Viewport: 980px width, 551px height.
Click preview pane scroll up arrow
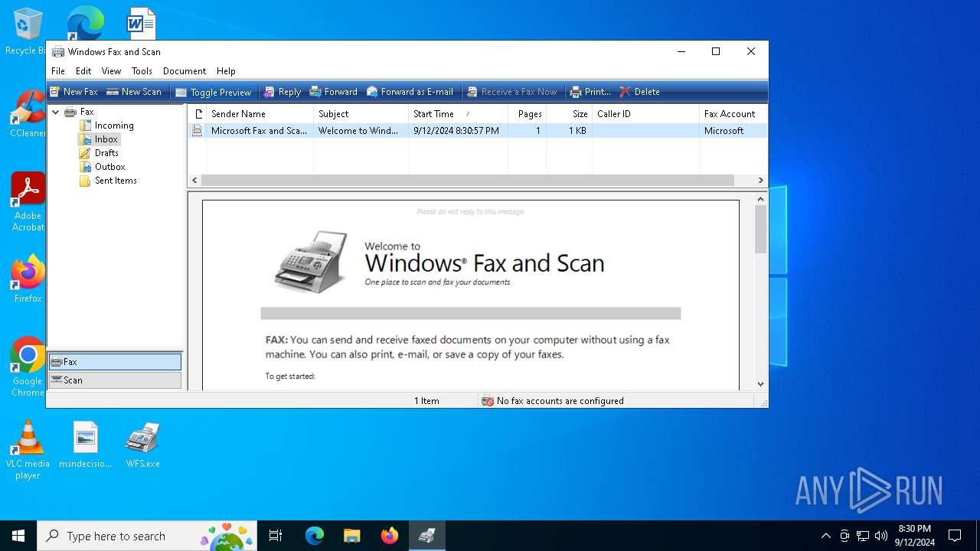coord(760,199)
